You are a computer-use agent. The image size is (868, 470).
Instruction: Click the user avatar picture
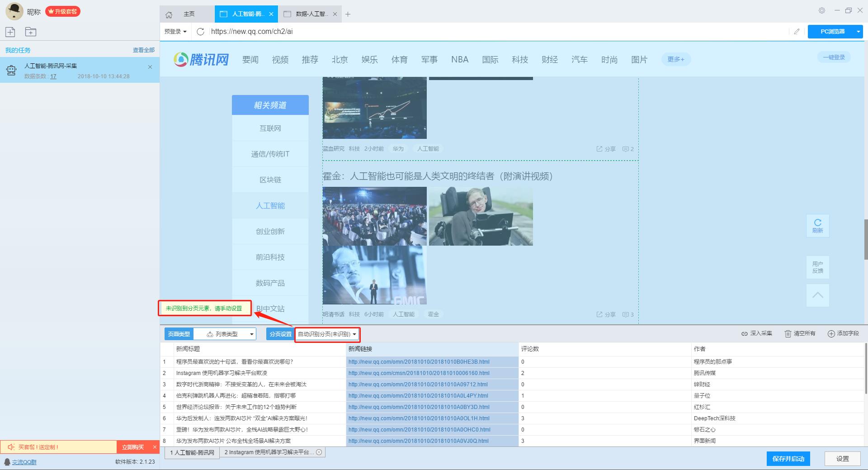(14, 11)
